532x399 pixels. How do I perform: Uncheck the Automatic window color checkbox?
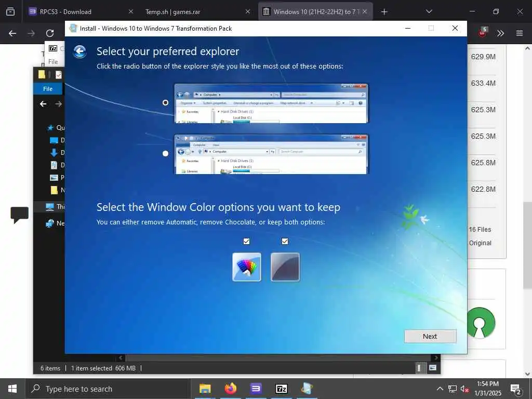pyautogui.click(x=246, y=241)
